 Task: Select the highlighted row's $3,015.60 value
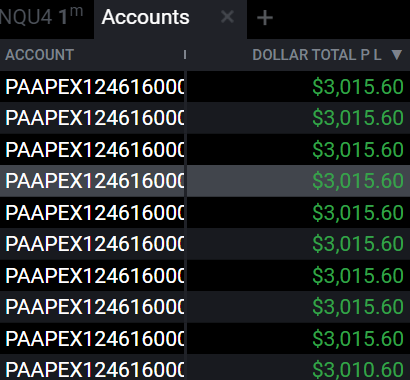[358, 181]
